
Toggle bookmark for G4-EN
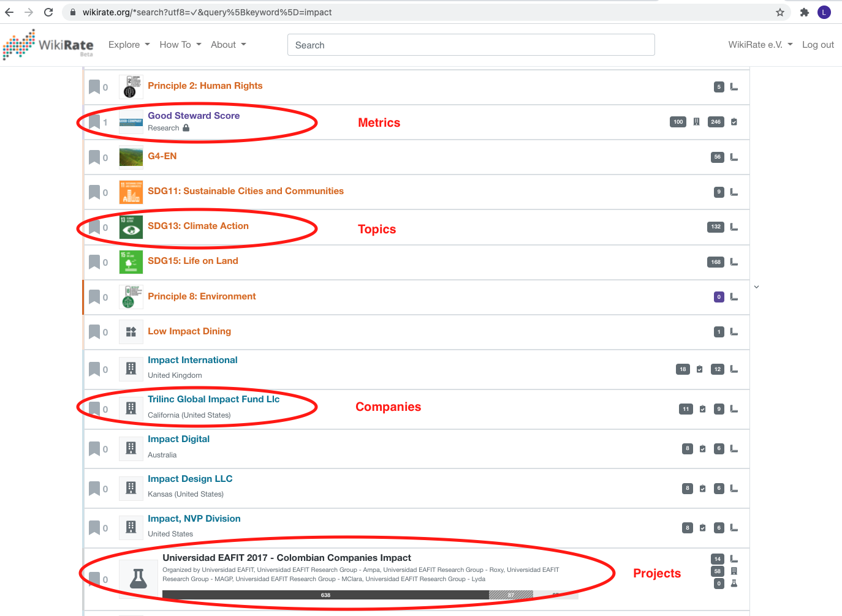(x=94, y=157)
